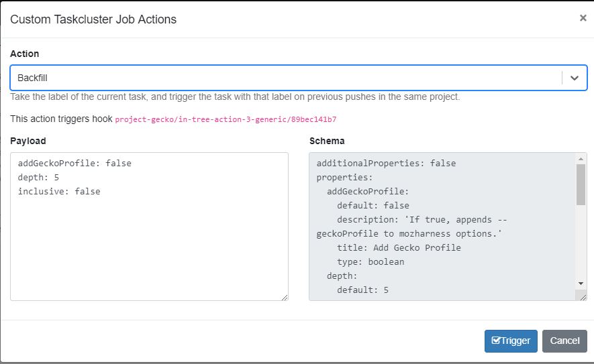Click inside the Schema text box
This screenshot has width=594, height=364.
pos(443,227)
